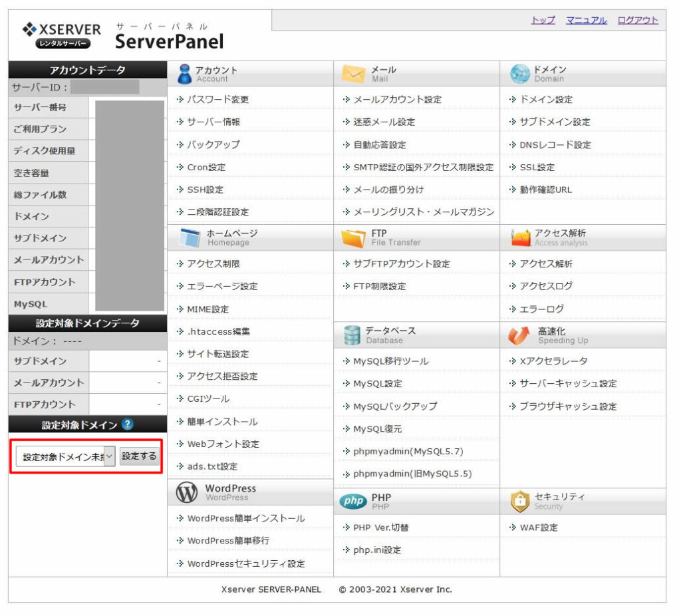Click the Speeding Up arrow icon

(x=519, y=335)
